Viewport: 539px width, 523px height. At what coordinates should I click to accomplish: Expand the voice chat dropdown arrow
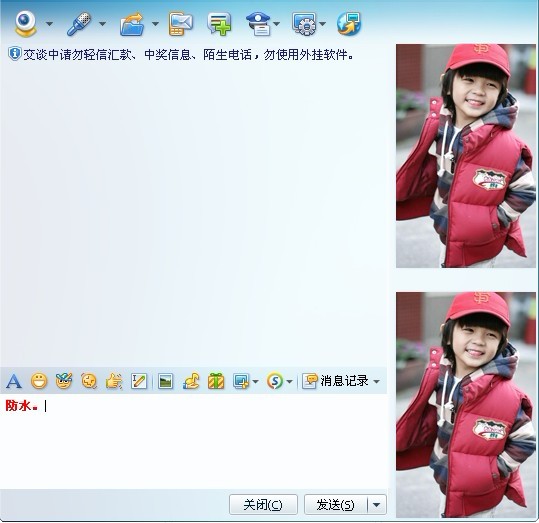point(102,24)
